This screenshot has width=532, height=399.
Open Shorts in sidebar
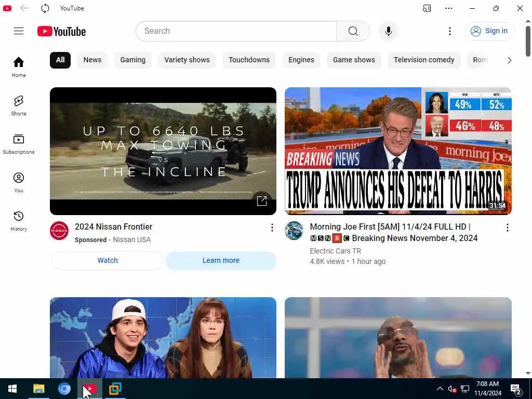(x=19, y=105)
